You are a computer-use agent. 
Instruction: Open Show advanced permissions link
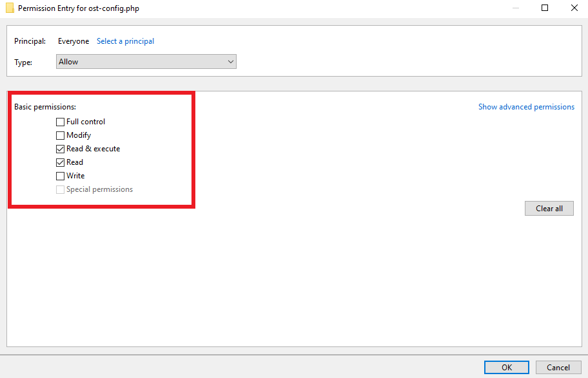click(x=526, y=107)
